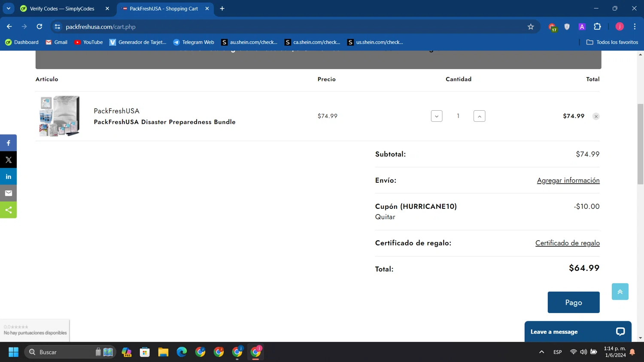The height and width of the screenshot is (362, 644).
Task: Click the Certificado de regalo link
Action: [567, 243]
